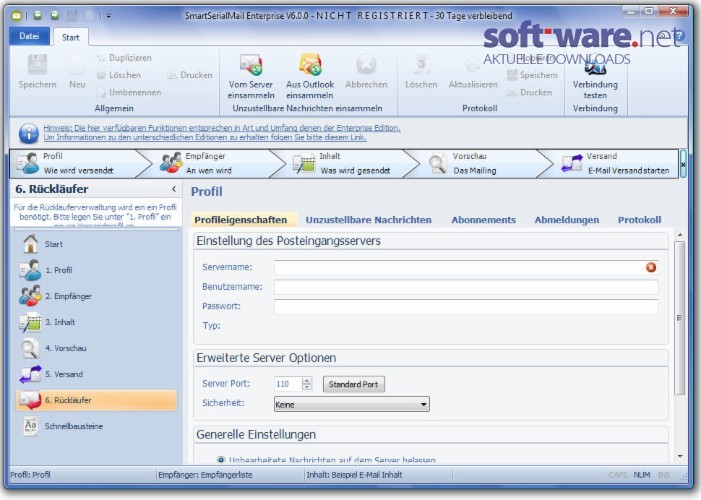Open 5. Versand in the sidebar

pos(96,374)
